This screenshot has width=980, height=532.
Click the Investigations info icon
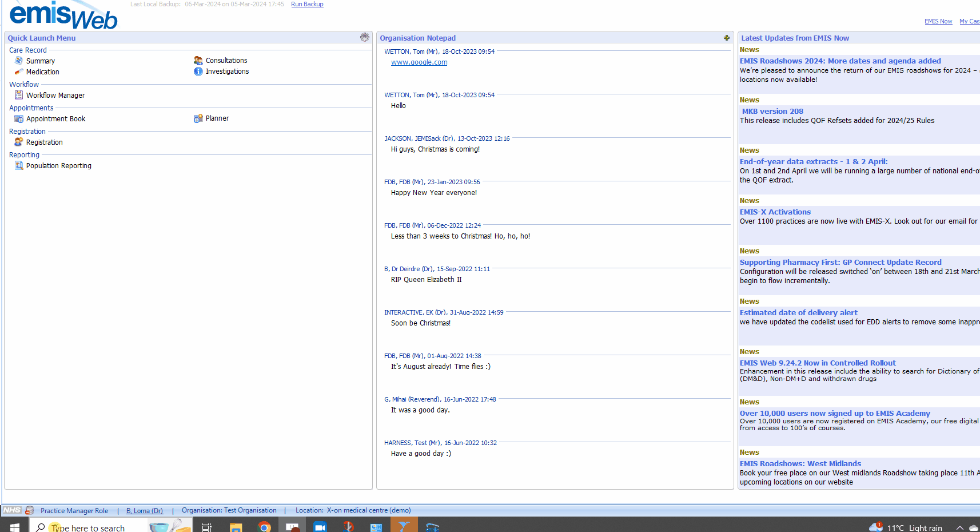(198, 72)
